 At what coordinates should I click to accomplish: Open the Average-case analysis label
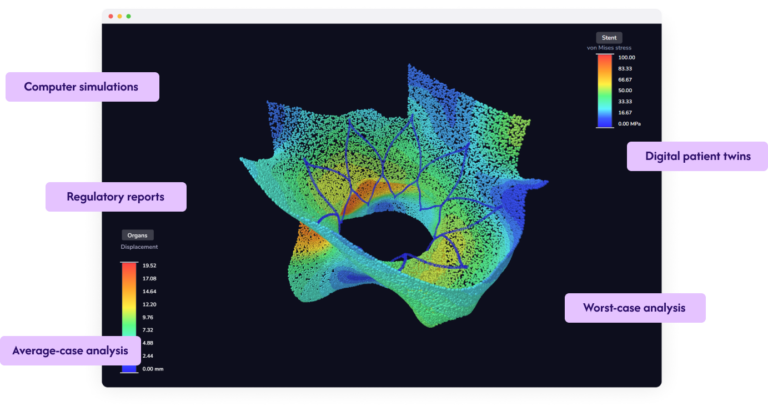[70, 350]
